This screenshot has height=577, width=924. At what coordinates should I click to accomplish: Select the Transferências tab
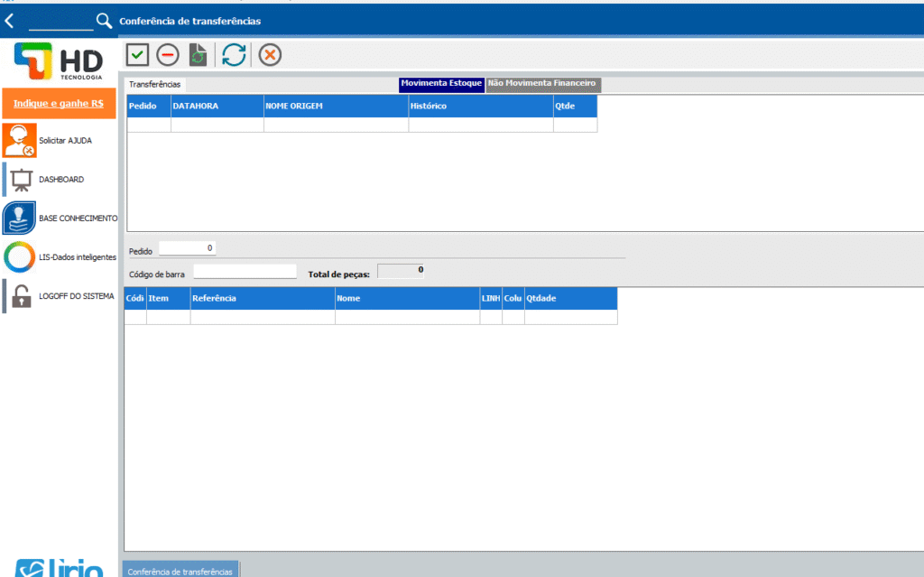click(x=155, y=84)
